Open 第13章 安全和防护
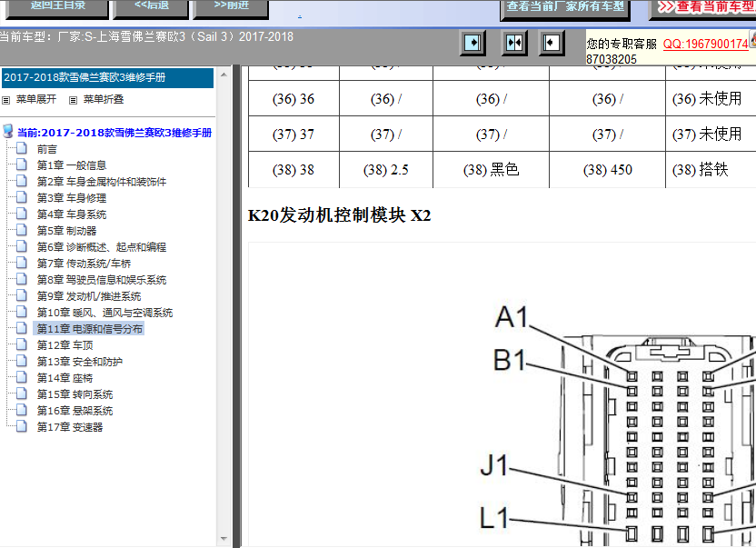Screen dimensions: 756x548 coord(80,362)
